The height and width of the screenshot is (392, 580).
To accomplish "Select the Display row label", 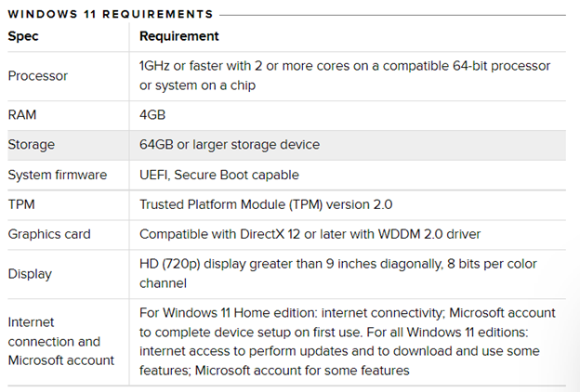I will [x=30, y=274].
